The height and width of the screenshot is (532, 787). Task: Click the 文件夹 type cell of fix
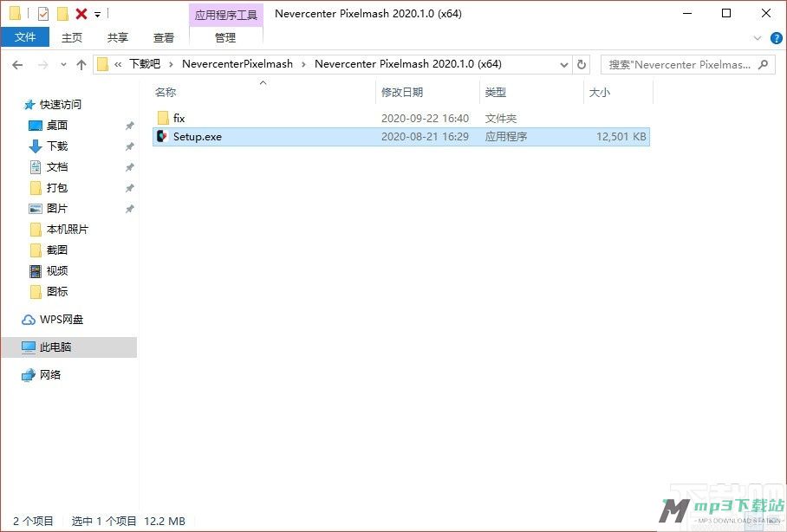pyautogui.click(x=500, y=119)
